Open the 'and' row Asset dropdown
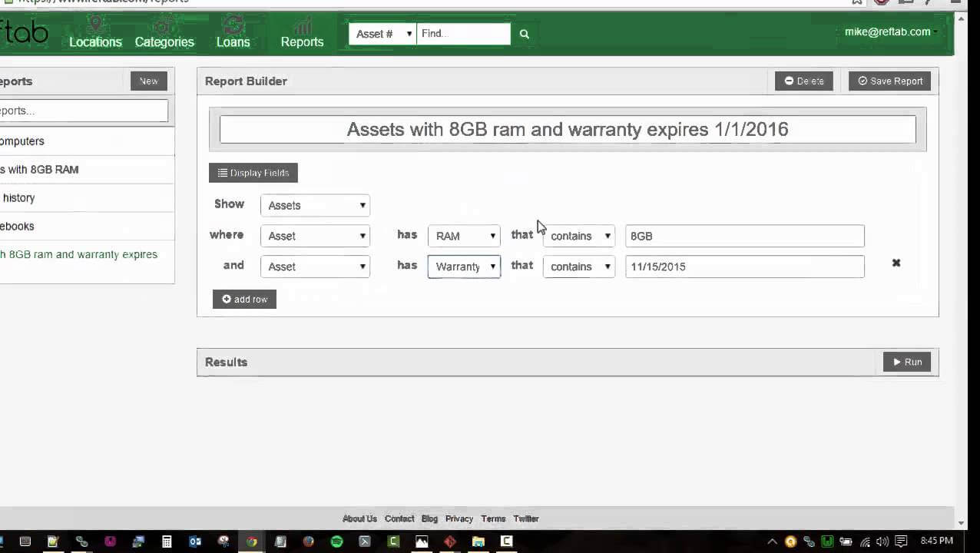Screen dimensions: 980x553 [315, 267]
